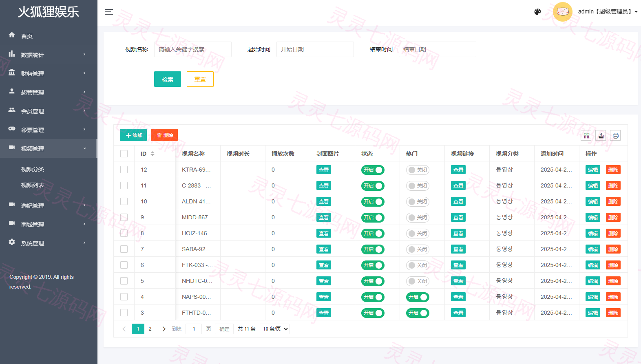
Task: Click the table print icon
Action: (x=615, y=136)
